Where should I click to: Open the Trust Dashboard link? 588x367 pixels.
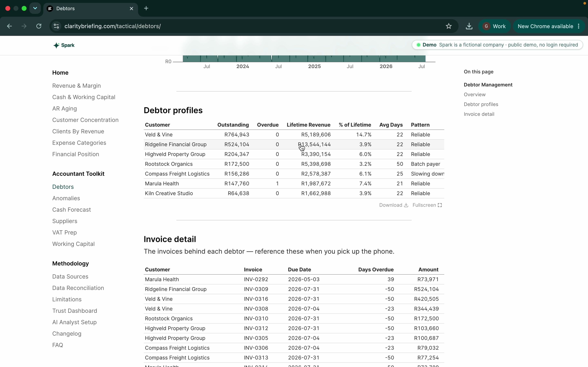[75, 311]
